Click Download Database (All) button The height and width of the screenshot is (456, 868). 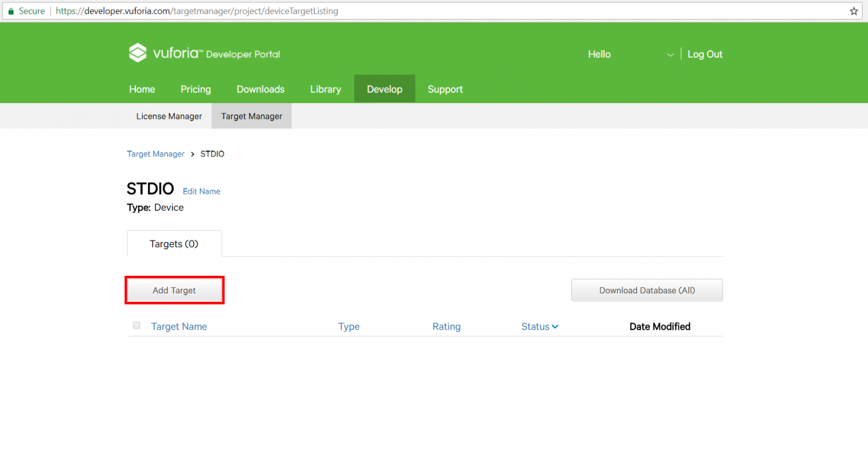647,290
